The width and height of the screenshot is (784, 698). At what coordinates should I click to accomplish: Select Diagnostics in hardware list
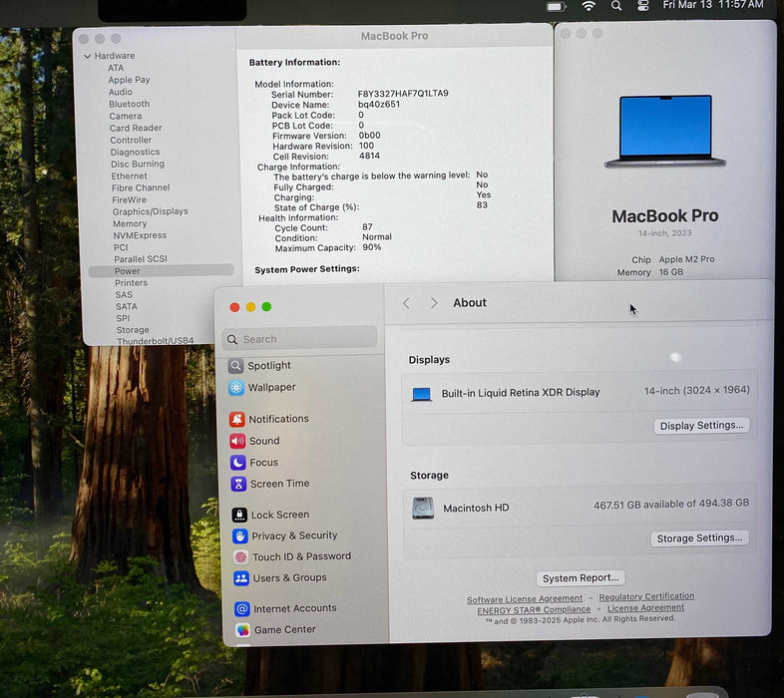(135, 152)
